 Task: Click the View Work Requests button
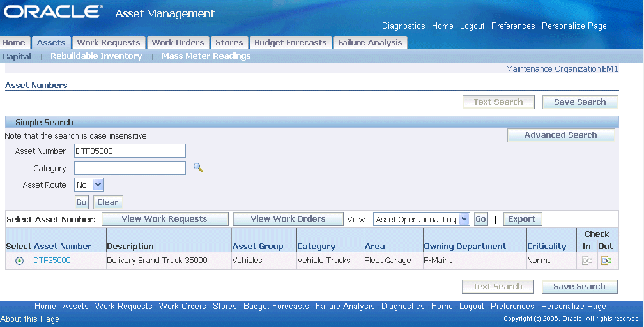pyautogui.click(x=165, y=219)
